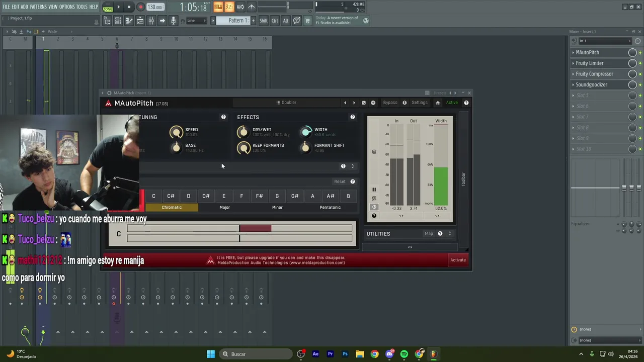644x362 pixels.
Task: Open the piano roll view
Action: click(x=129, y=21)
